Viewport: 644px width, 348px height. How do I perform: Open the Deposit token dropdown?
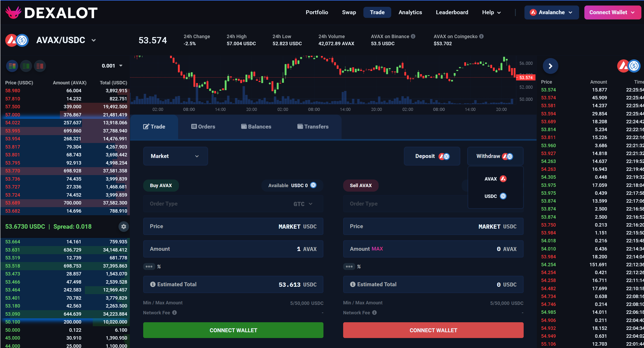(432, 156)
